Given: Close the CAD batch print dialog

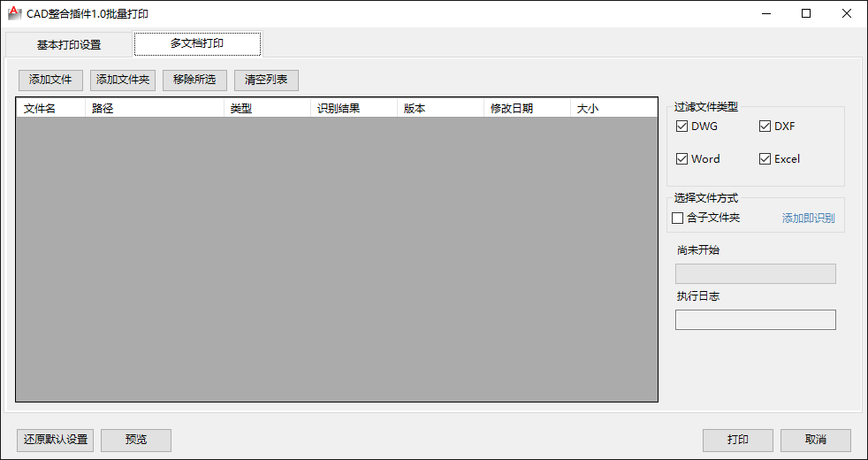Looking at the screenshot, I should click(847, 14).
